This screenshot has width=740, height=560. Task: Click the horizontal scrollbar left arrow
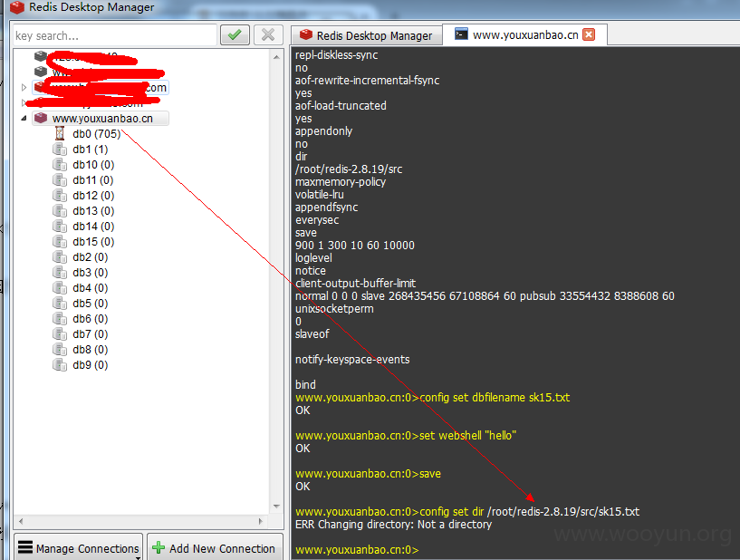[x=21, y=521]
